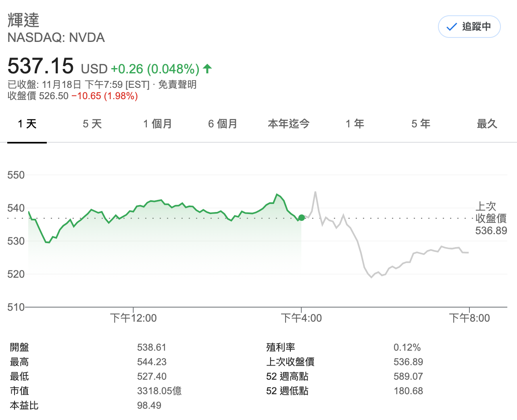Click the NASDAQ: NVDA ticker text
This screenshot has height=420, width=517.
point(56,38)
